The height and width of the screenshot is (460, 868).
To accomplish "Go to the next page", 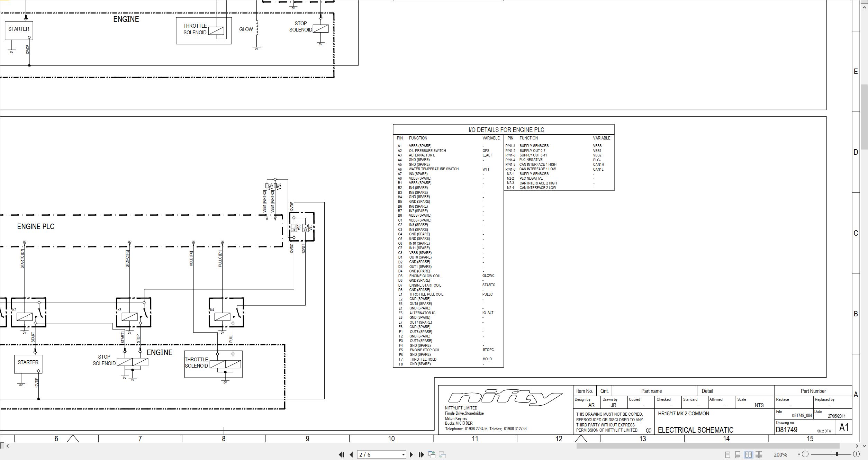I will click(x=411, y=454).
